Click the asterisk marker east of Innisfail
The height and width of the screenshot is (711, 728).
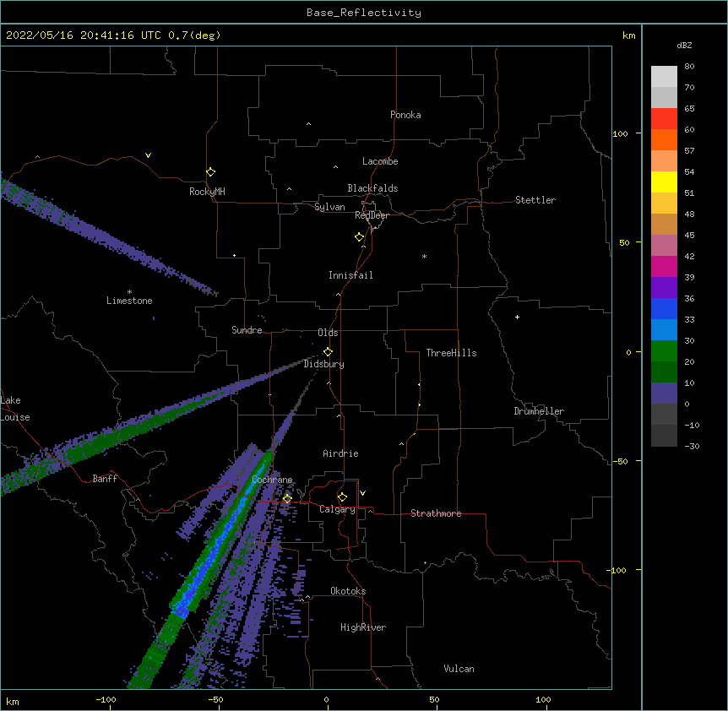pyautogui.click(x=424, y=256)
